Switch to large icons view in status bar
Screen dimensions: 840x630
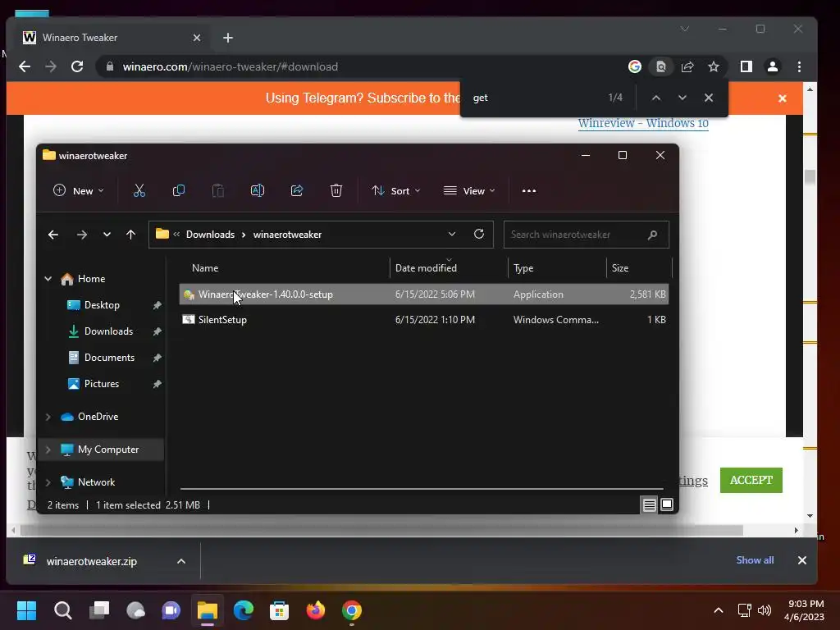[x=667, y=504]
